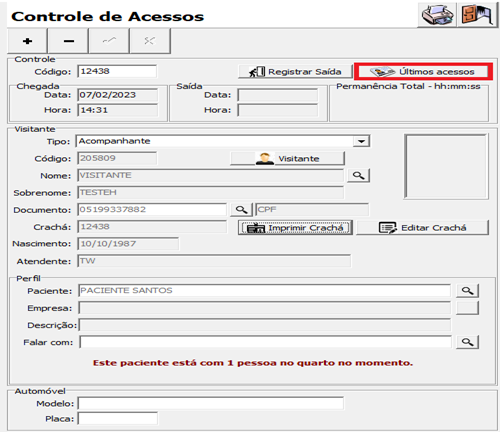The height and width of the screenshot is (432, 500).
Task: Expand the Tipo dropdown arrow
Action: 361,141
